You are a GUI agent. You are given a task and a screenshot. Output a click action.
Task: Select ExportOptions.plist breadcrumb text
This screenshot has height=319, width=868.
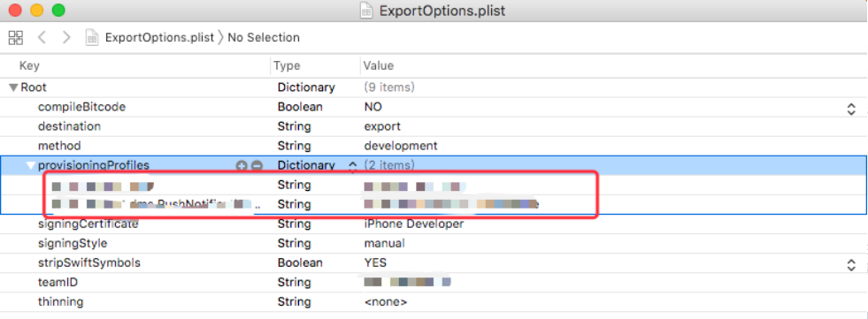[x=159, y=38]
